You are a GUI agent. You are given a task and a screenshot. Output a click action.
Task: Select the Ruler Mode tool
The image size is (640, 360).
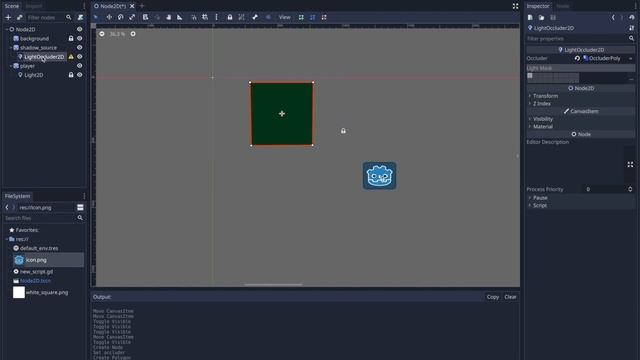180,17
